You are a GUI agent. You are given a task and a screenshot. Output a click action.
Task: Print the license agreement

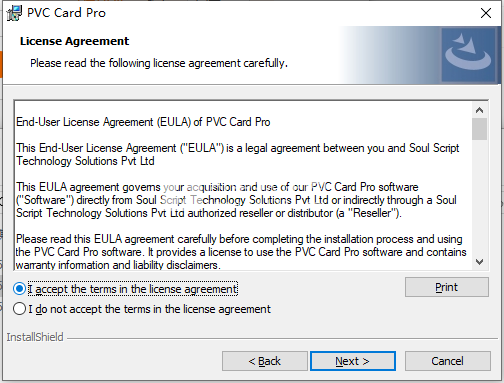(x=447, y=287)
